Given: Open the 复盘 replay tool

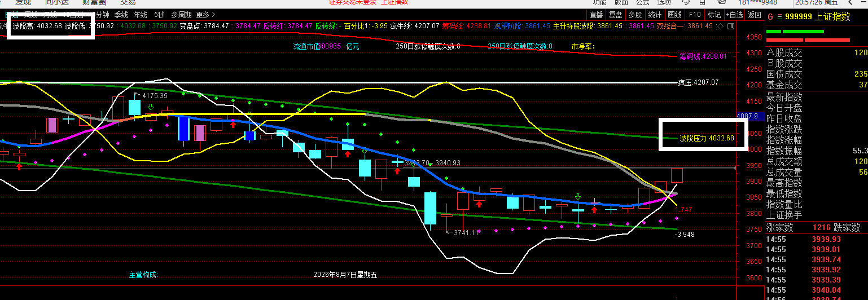Looking at the screenshot, I should 616,15.
